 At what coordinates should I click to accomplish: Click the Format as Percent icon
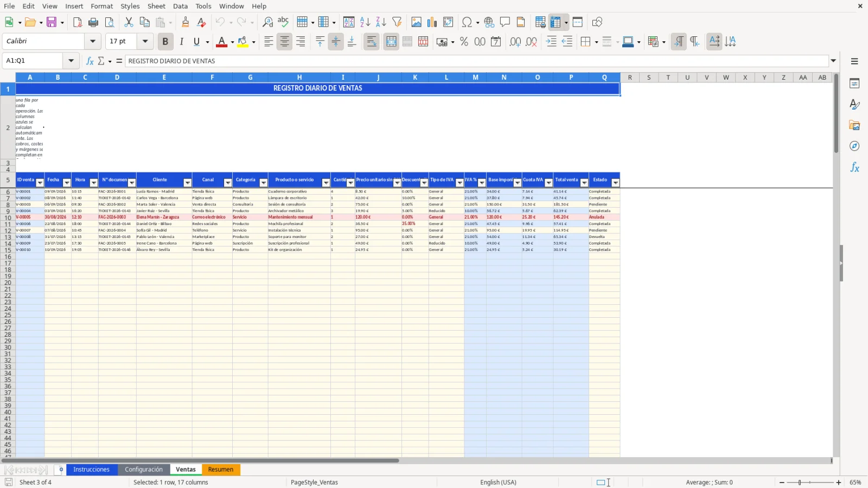pos(464,42)
